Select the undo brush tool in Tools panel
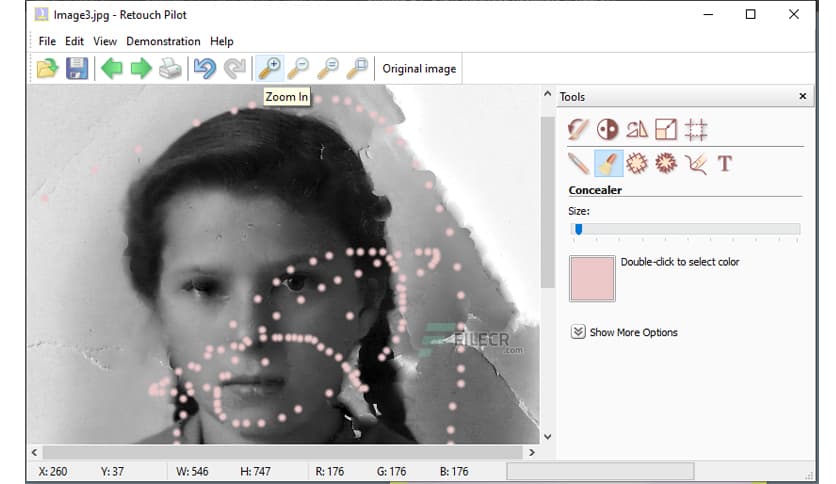Viewport: 836px width, 484px height. click(x=578, y=130)
